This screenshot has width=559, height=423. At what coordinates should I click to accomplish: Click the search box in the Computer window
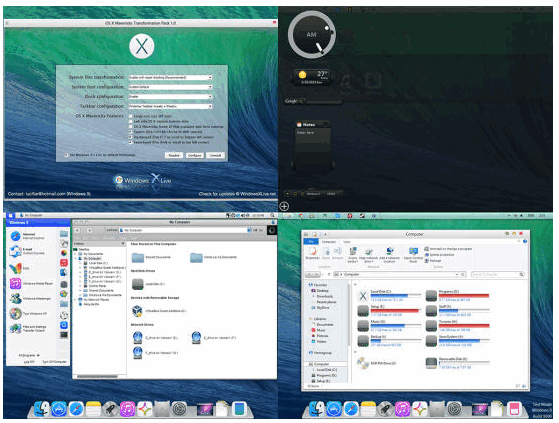(x=498, y=274)
